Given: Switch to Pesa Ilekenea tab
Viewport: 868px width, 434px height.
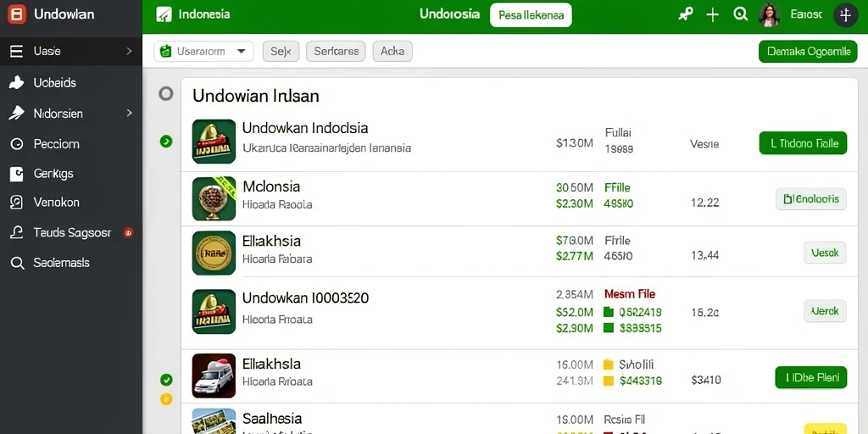Looking at the screenshot, I should 531,15.
